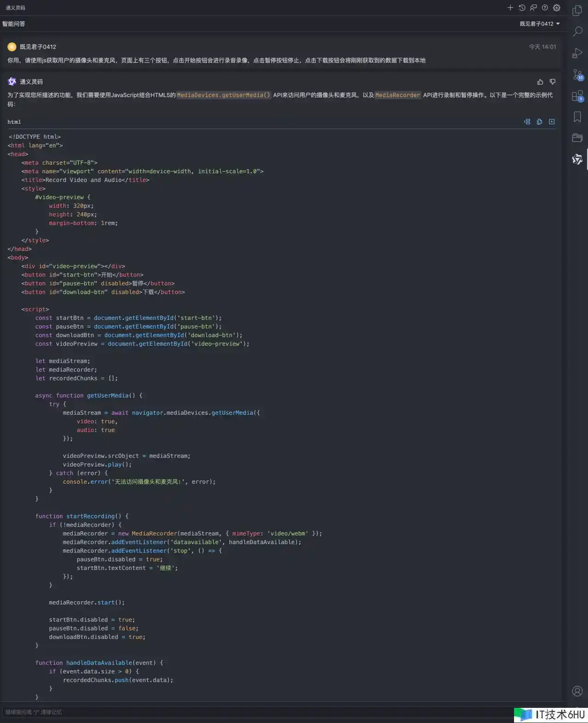The height and width of the screenshot is (723, 588).
Task: Focus the 继续提问 chat input box
Action: coord(257,712)
